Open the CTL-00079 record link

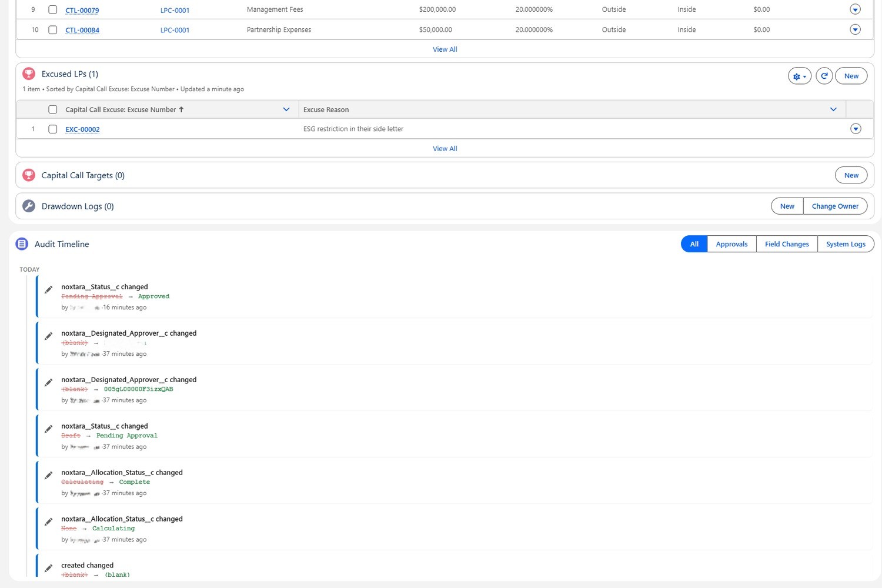pos(82,11)
